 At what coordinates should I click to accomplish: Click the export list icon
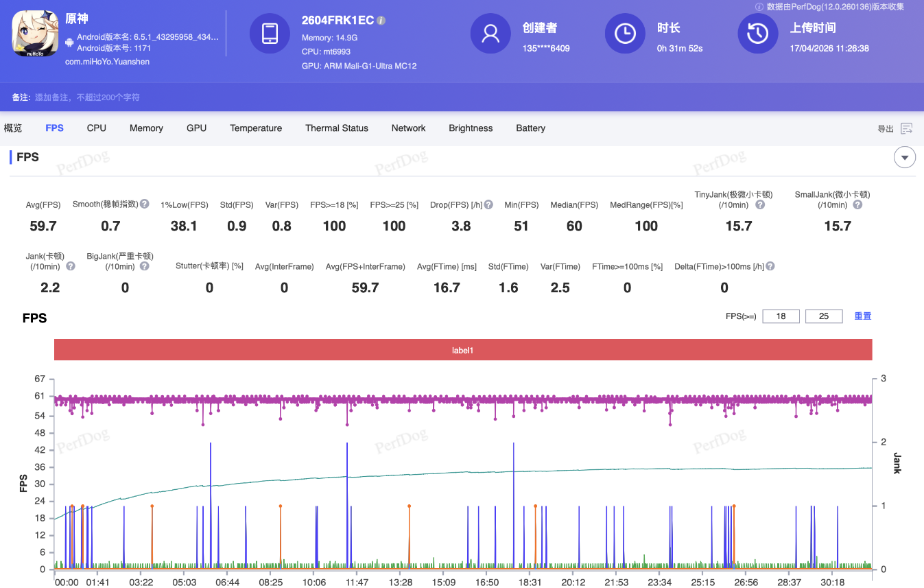pyautogui.click(x=907, y=128)
